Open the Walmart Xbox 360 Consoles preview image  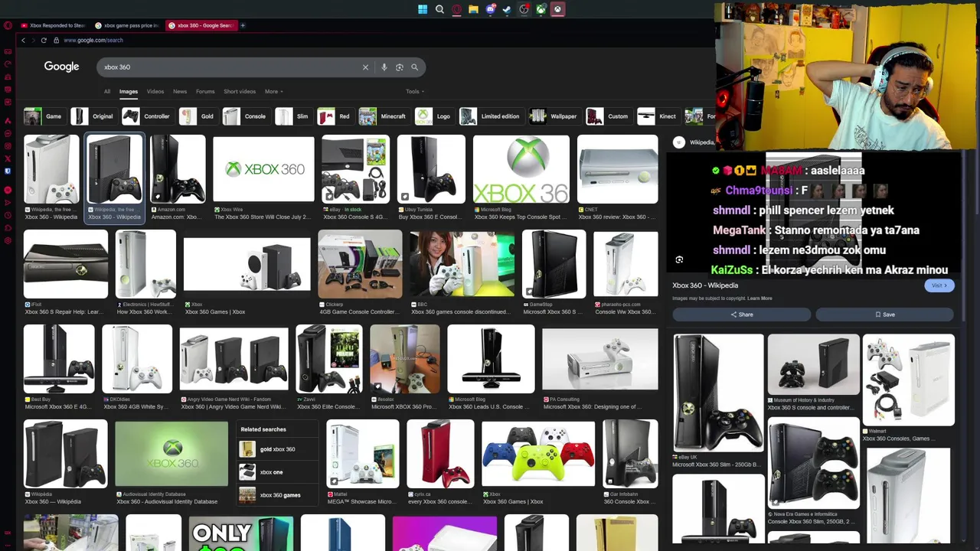coord(909,380)
